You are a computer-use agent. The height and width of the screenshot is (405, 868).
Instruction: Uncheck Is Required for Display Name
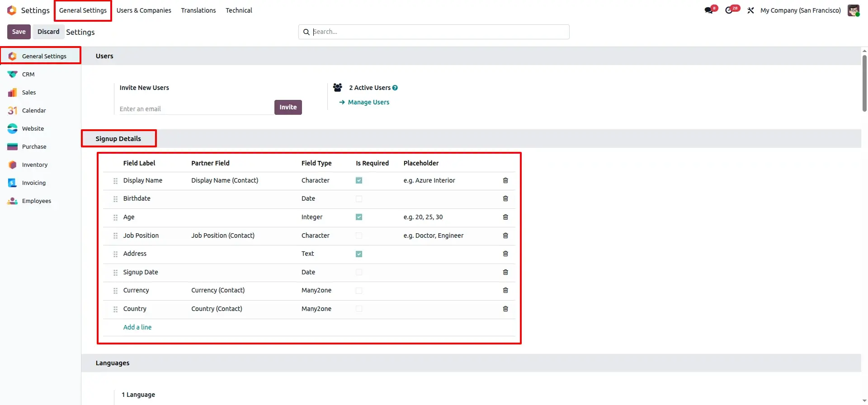[x=359, y=180]
